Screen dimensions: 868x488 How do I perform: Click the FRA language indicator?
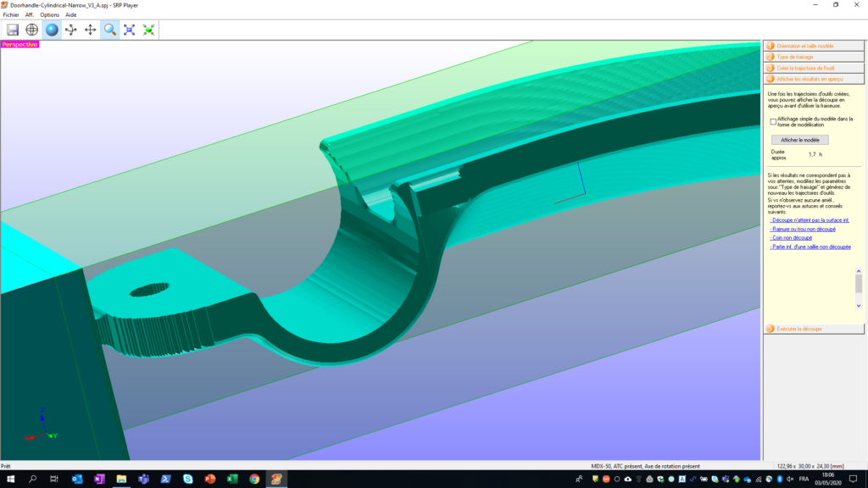(x=804, y=480)
